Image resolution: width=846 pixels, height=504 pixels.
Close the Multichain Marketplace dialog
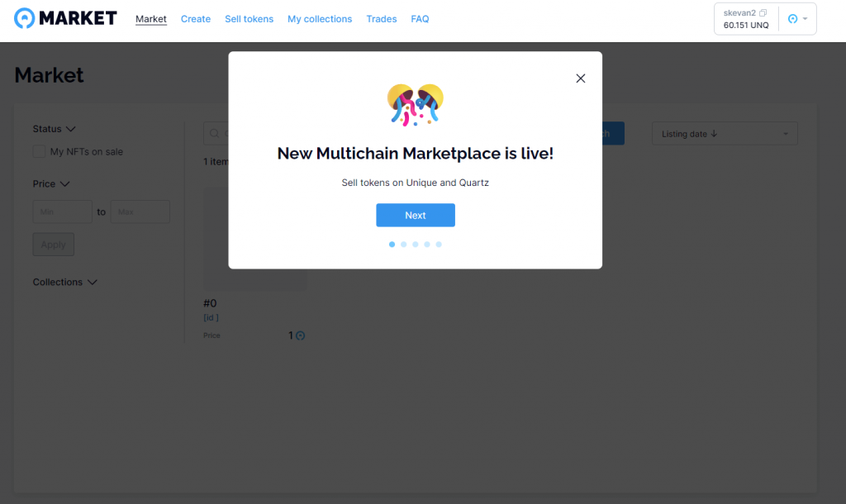pos(581,78)
